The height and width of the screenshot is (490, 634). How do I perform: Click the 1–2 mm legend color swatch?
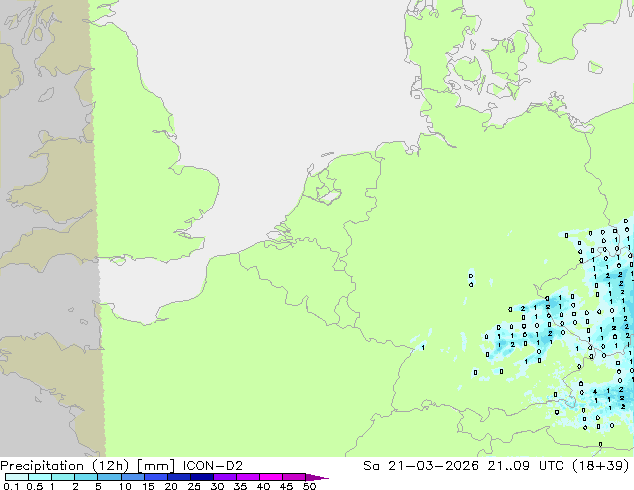[x=63, y=477]
